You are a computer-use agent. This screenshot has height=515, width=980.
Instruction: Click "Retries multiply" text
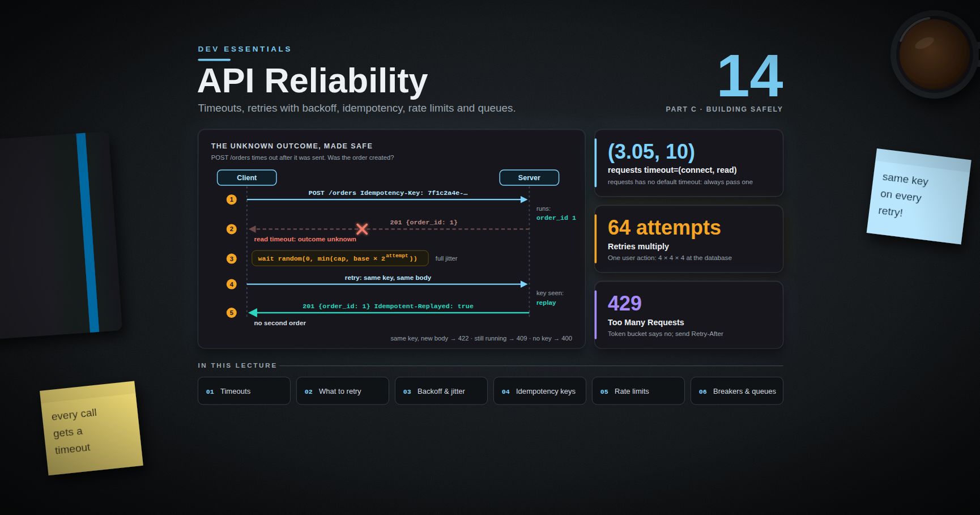coord(638,246)
